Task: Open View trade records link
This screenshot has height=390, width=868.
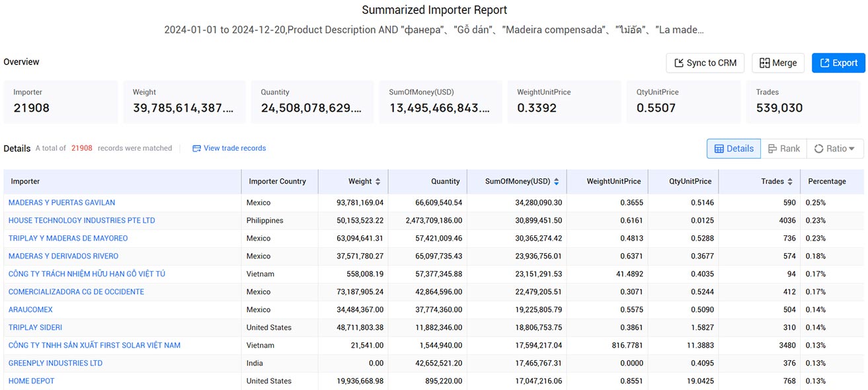Action: 229,148
